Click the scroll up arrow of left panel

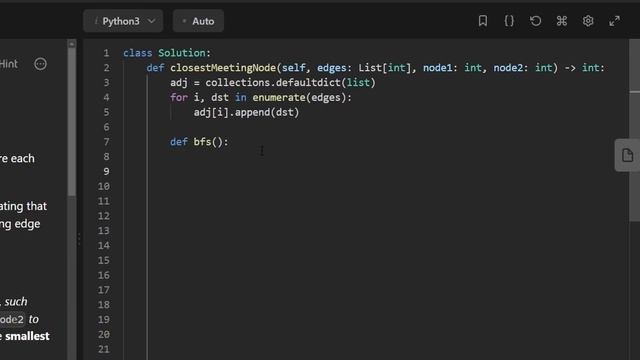pos(72,44)
